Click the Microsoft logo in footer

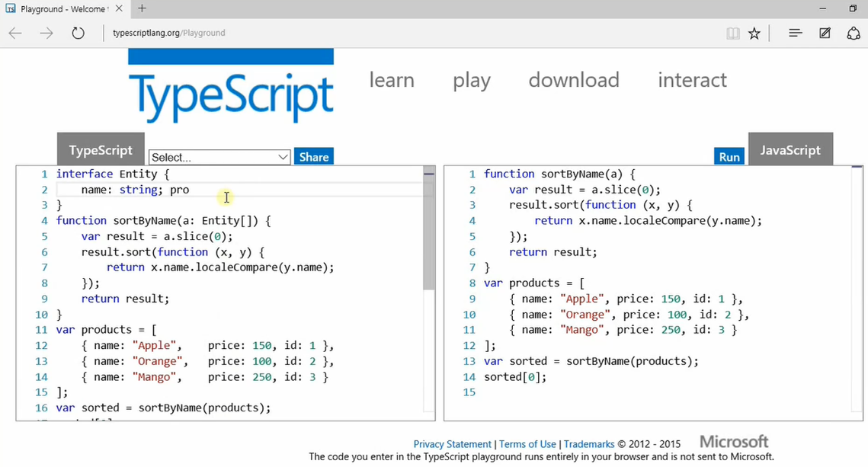pos(734,442)
